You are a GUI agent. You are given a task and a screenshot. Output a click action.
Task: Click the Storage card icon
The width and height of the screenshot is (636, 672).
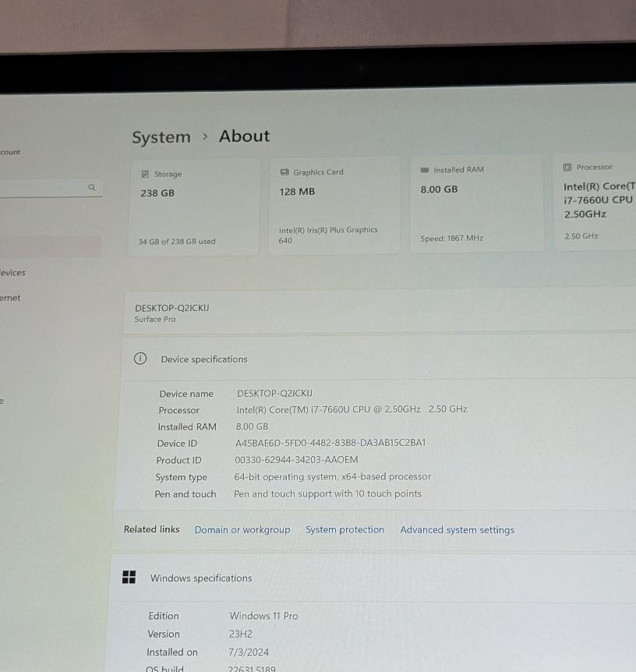pos(145,174)
